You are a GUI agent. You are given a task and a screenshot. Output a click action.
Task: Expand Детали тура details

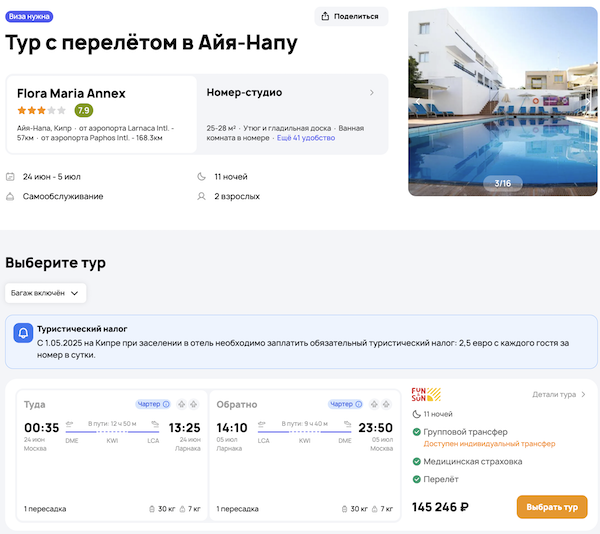tap(559, 394)
